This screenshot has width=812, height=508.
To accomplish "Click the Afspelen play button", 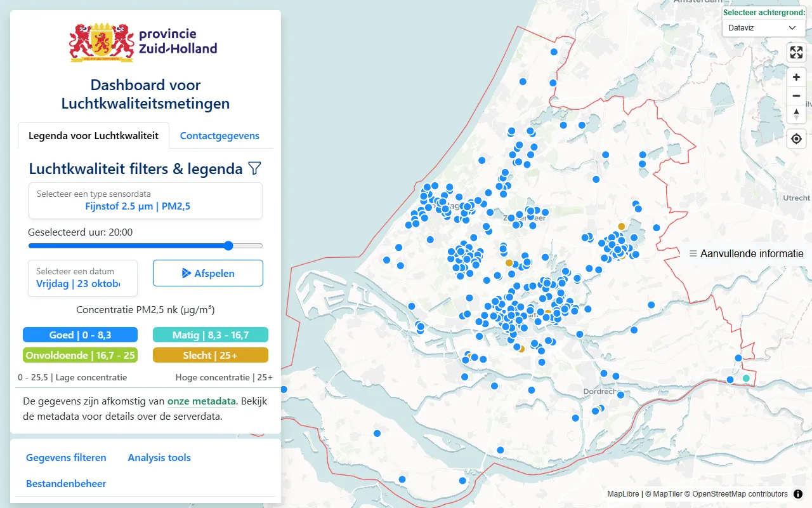I will (208, 273).
